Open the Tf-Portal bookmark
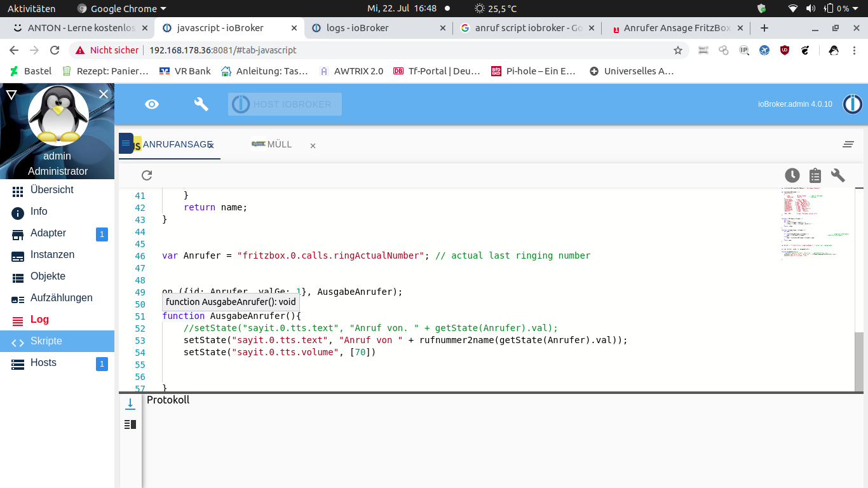The width and height of the screenshot is (868, 488). (x=437, y=71)
